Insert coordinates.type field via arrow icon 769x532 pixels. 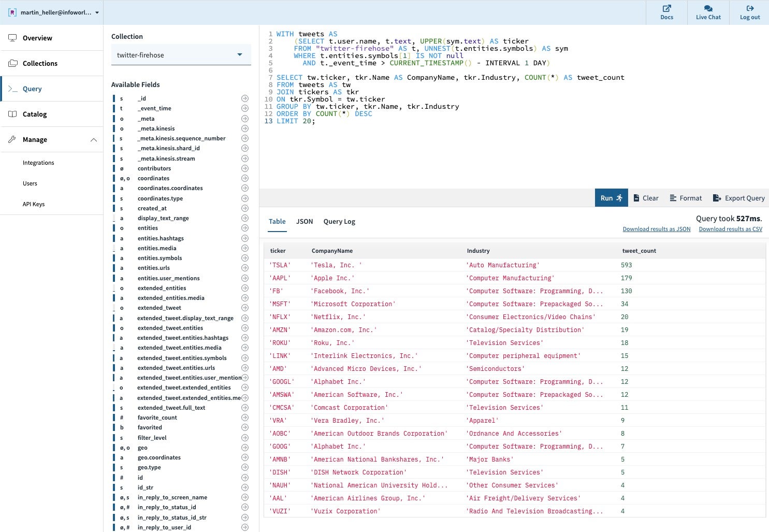click(245, 198)
